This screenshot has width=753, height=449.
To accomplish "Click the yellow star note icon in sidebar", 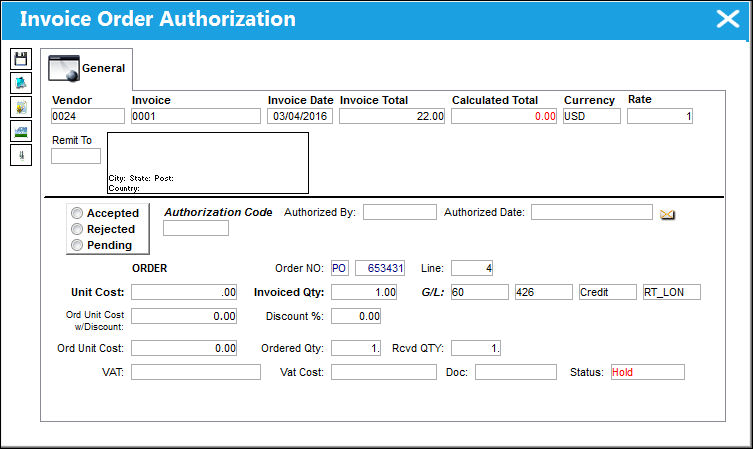I will click(21, 107).
